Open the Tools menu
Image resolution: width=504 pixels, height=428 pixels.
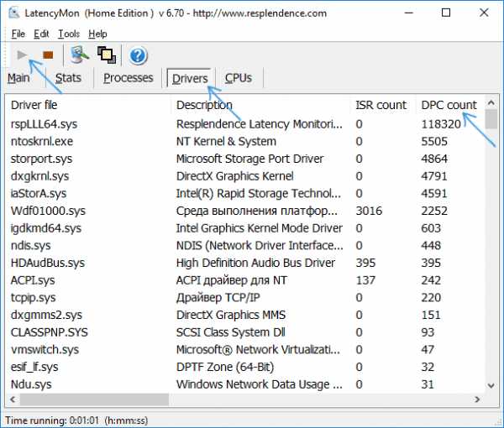69,34
